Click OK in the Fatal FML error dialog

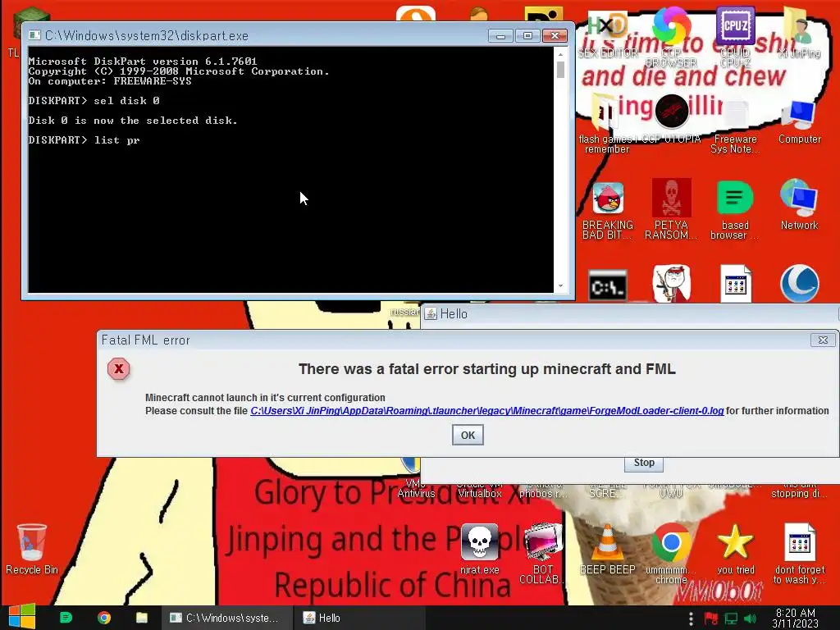click(468, 435)
